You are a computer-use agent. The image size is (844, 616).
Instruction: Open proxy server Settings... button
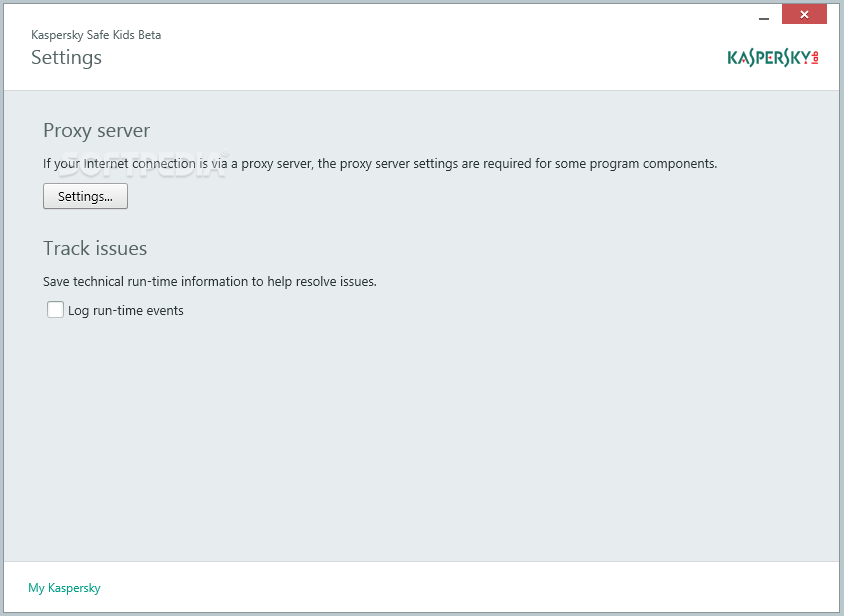(x=85, y=196)
